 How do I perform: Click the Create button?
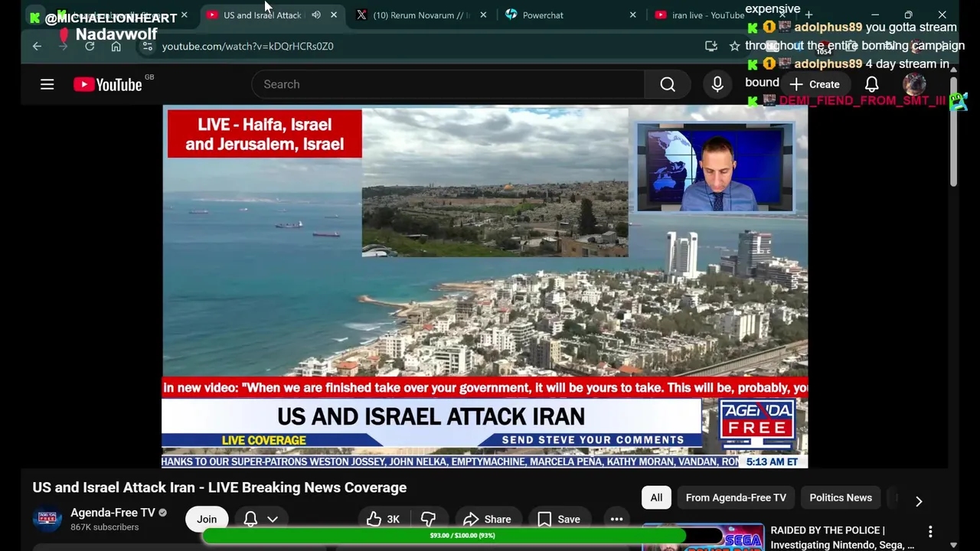[815, 84]
